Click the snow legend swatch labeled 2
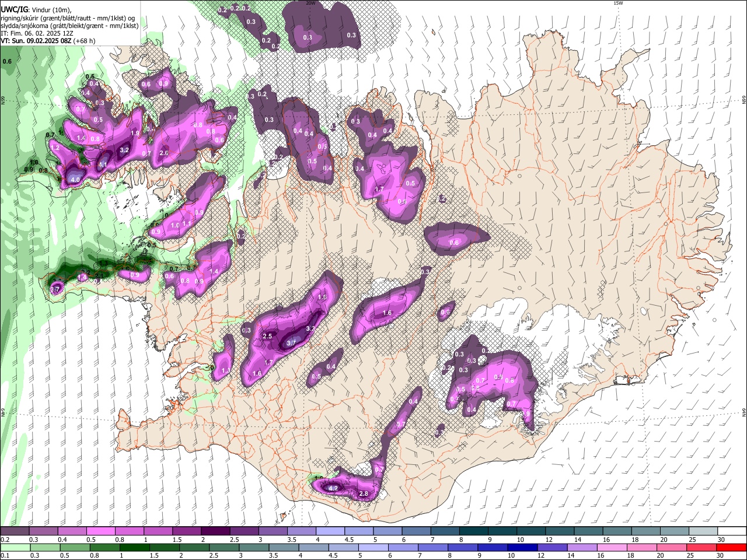The width and height of the screenshot is (747, 560). tap(215, 531)
